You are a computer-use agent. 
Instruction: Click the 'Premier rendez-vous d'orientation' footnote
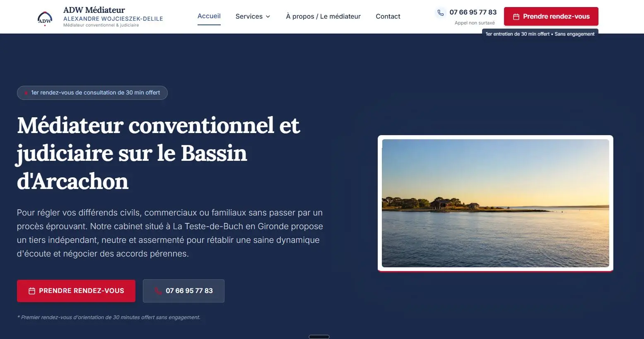[x=109, y=317]
